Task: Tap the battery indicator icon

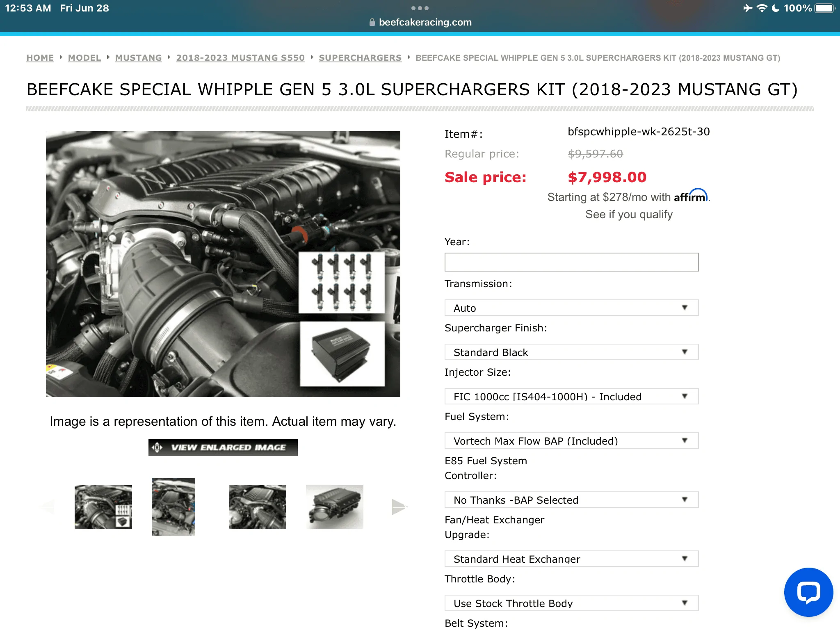Action: 825,8
